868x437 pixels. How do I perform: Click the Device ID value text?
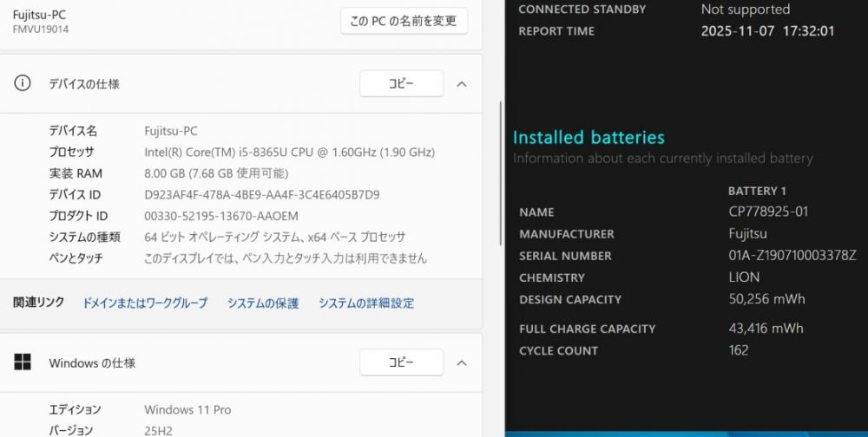(x=261, y=194)
